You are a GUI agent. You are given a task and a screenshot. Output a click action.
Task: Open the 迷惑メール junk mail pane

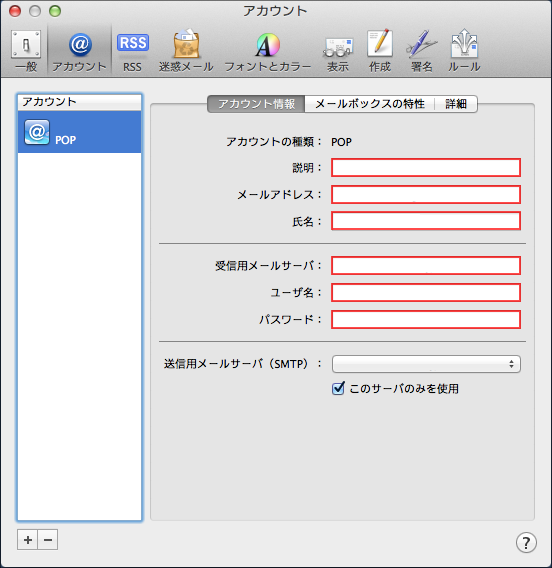tap(186, 51)
